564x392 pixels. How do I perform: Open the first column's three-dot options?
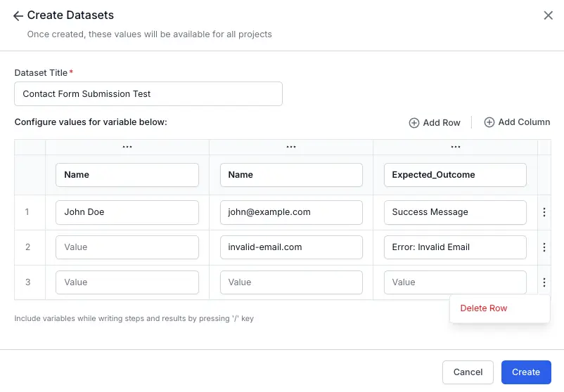click(x=127, y=147)
